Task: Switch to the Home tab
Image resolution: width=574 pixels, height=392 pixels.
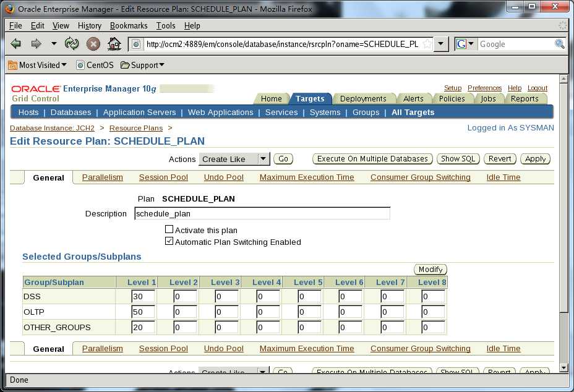Action: pos(272,99)
